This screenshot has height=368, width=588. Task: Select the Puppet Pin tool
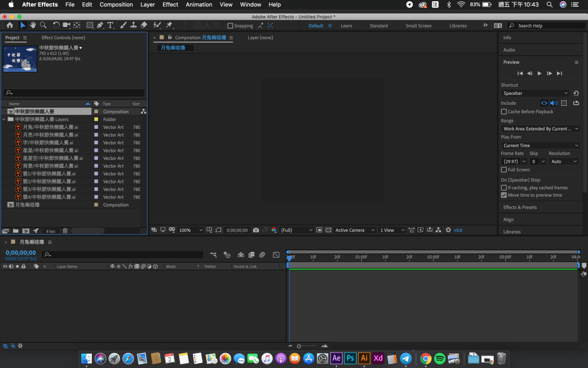coord(169,25)
